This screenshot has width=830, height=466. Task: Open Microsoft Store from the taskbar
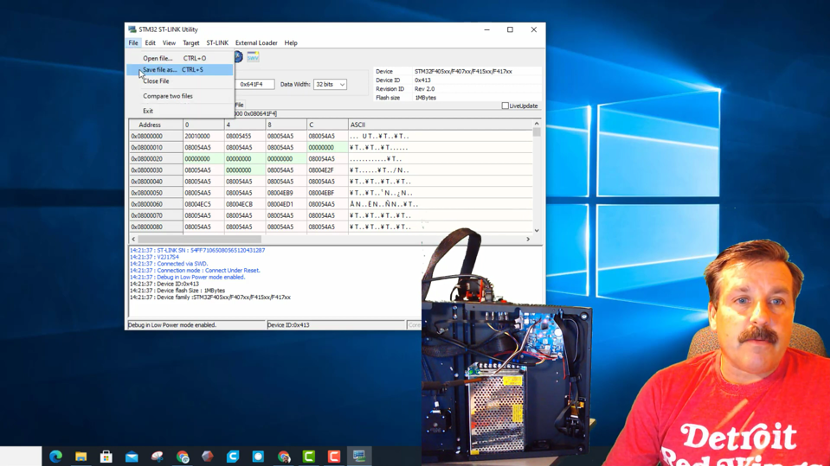(106, 456)
